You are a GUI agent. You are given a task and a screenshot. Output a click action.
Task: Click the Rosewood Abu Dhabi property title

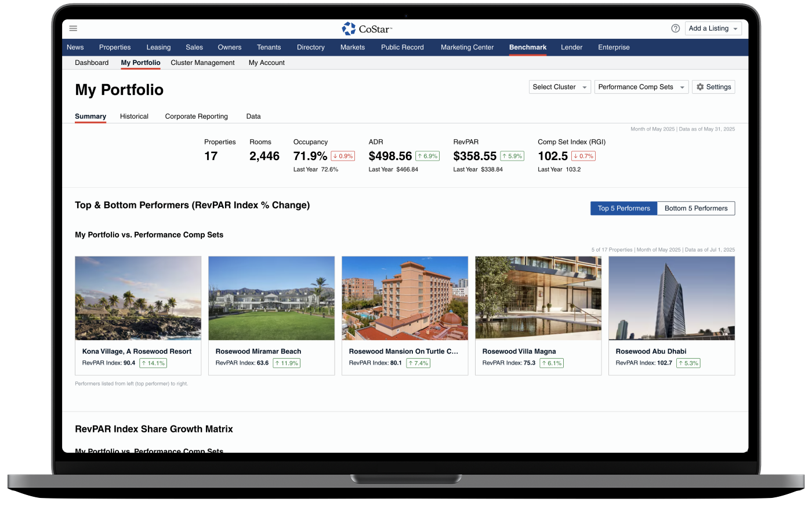(651, 351)
